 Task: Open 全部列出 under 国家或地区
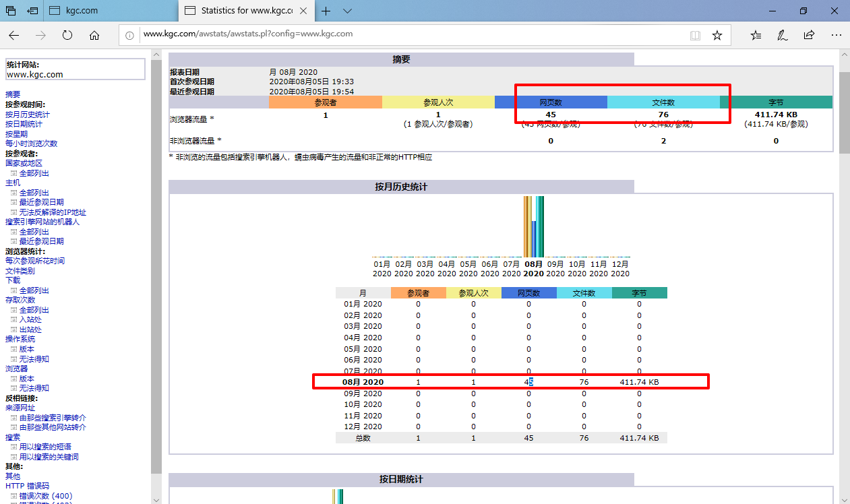tap(34, 173)
